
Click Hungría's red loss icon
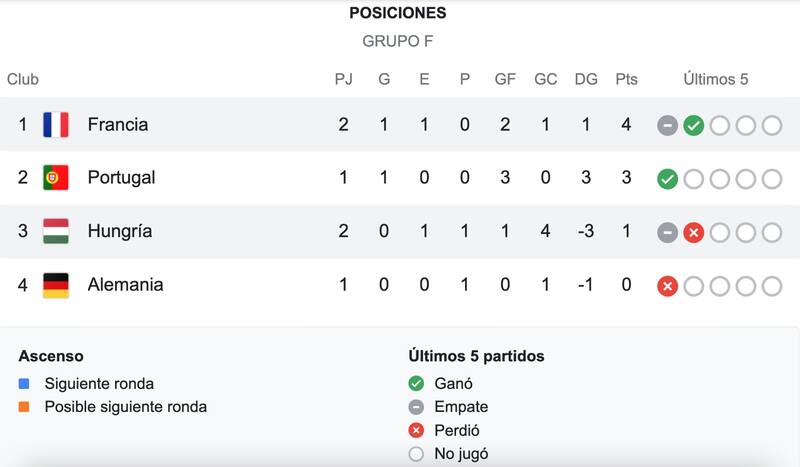pos(693,232)
